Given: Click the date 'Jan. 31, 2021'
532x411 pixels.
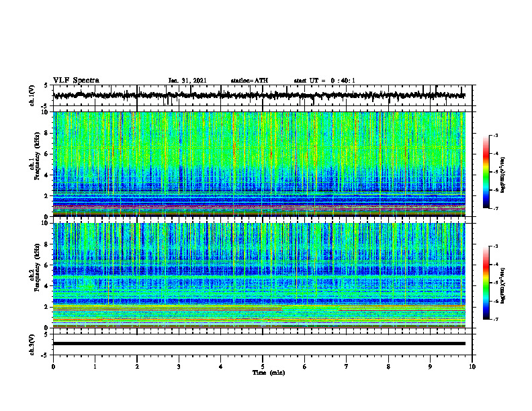Looking at the screenshot, I should 187,81.
